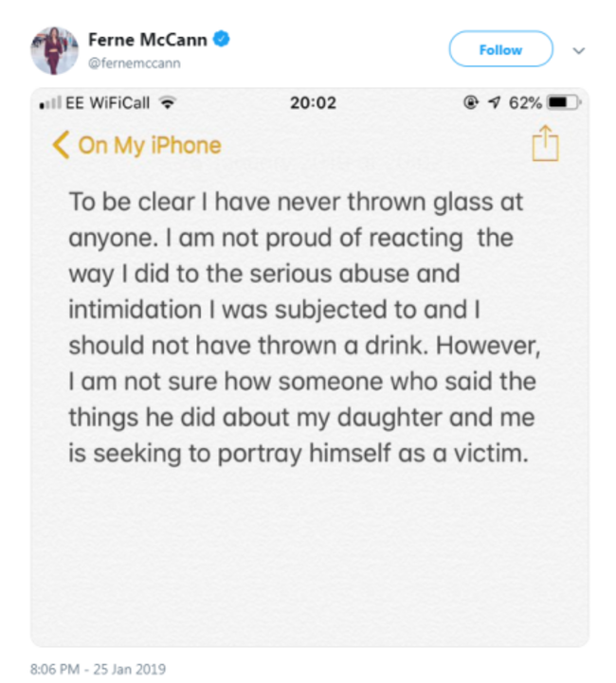Open the attached screenshot image in the tweet
Viewport: 616px width, 683px height.
click(309, 368)
